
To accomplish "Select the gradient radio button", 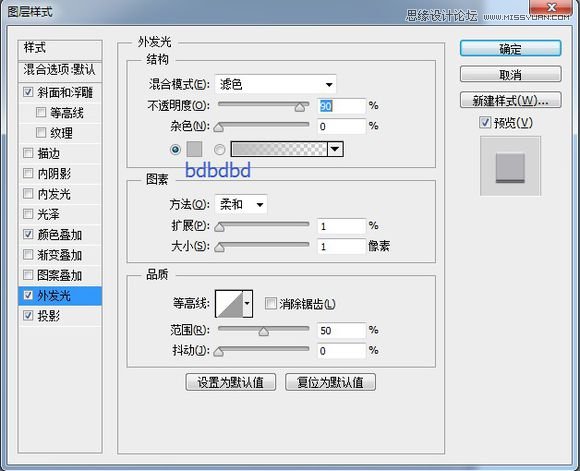I will point(219,149).
